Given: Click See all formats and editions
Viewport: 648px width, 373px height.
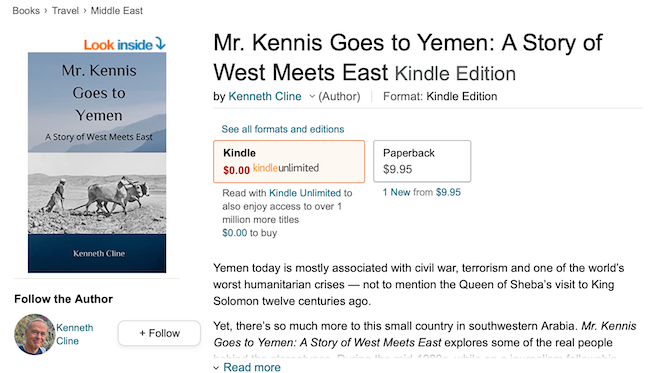Looking at the screenshot, I should tap(283, 129).
